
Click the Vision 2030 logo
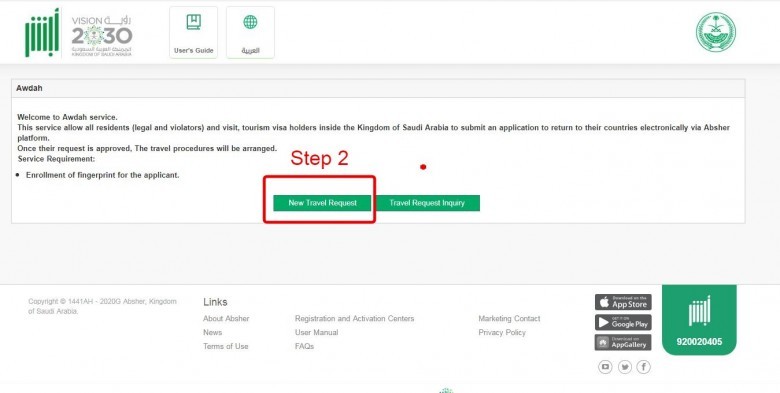tap(101, 36)
